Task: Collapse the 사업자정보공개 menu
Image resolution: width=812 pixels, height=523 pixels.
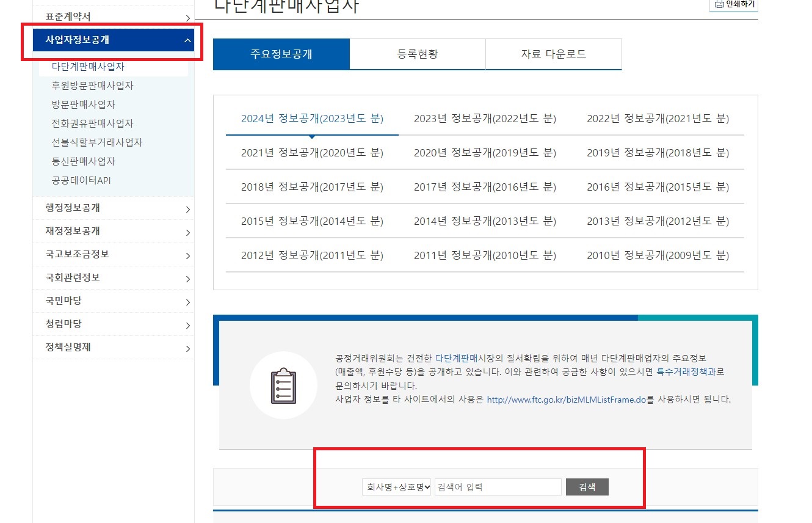Action: (114, 40)
